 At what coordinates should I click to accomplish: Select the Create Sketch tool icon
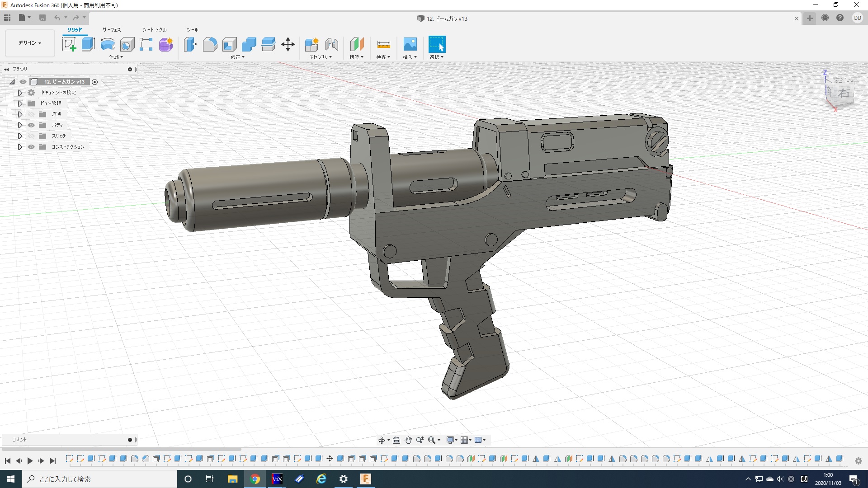tap(69, 44)
